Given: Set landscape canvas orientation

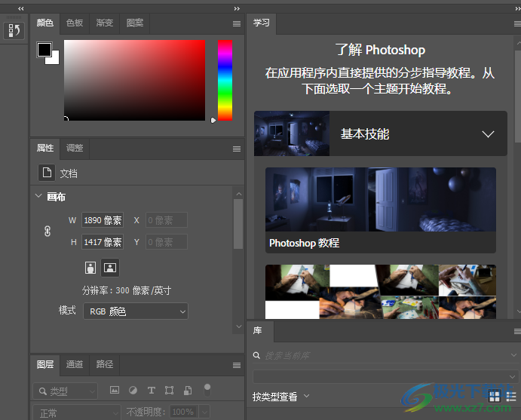Looking at the screenshot, I should pos(110,268).
